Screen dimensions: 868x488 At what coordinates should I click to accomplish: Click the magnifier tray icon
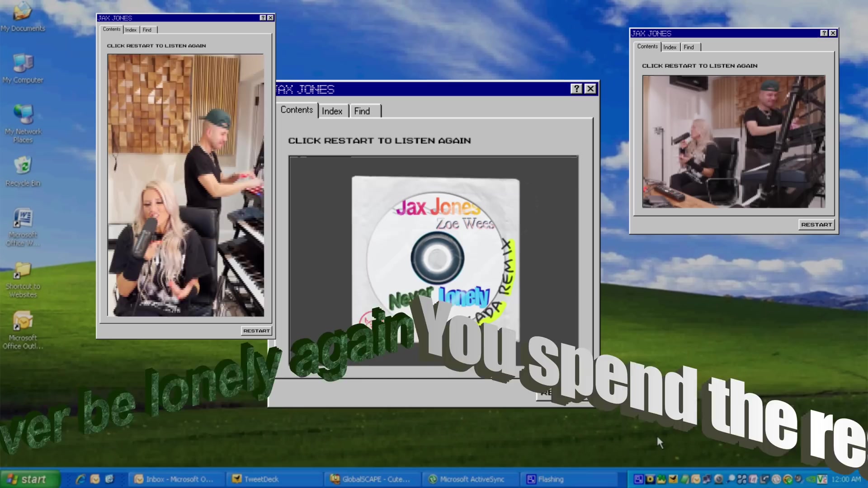(731, 479)
